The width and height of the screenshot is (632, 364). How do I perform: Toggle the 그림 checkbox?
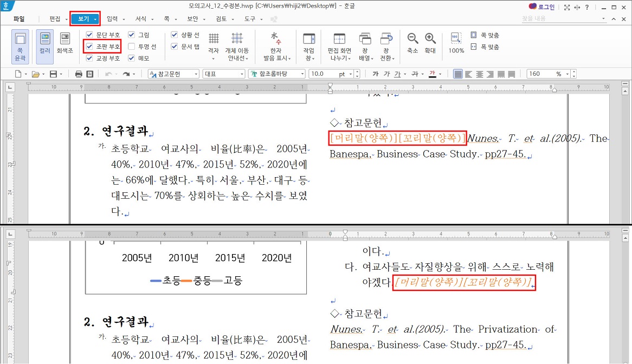131,35
